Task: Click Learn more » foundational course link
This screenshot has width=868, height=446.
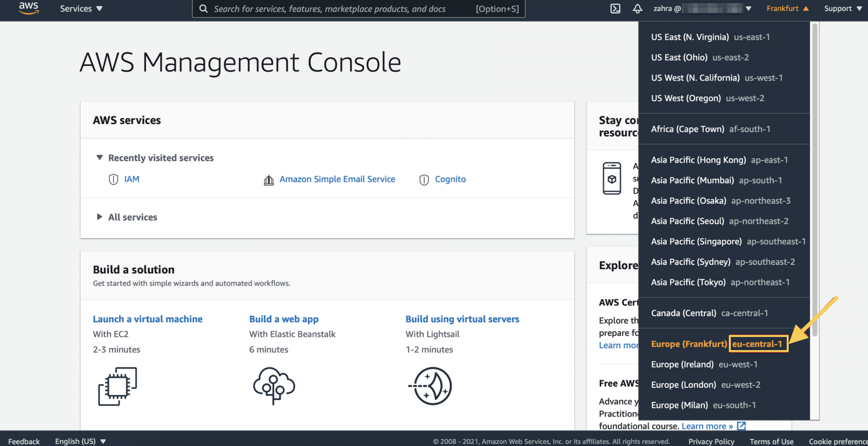Action: click(x=707, y=426)
